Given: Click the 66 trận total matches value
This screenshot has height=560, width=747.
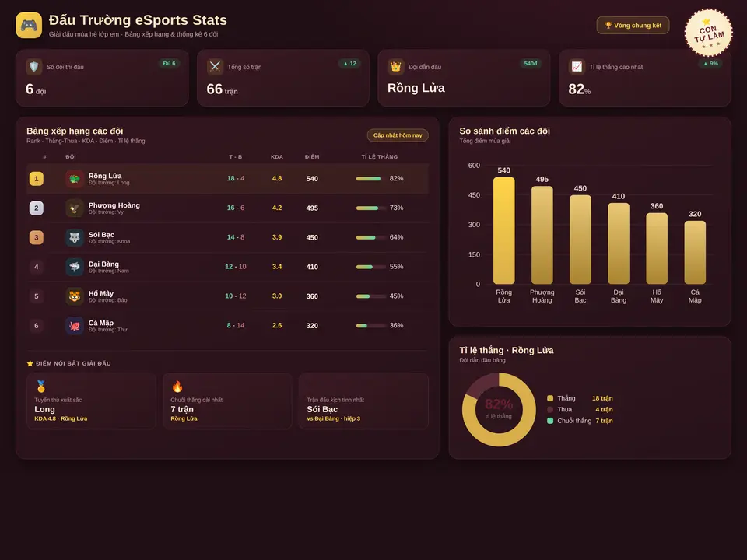Looking at the screenshot, I should point(222,89).
